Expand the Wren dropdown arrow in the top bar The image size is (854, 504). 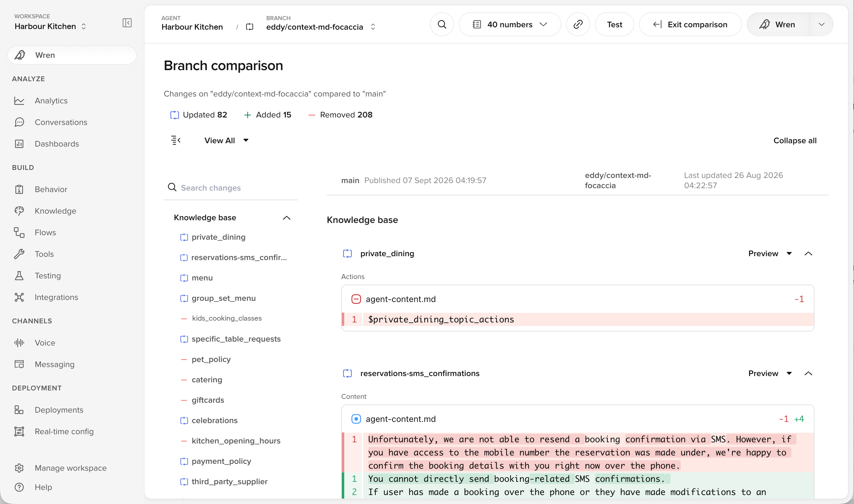click(x=821, y=25)
